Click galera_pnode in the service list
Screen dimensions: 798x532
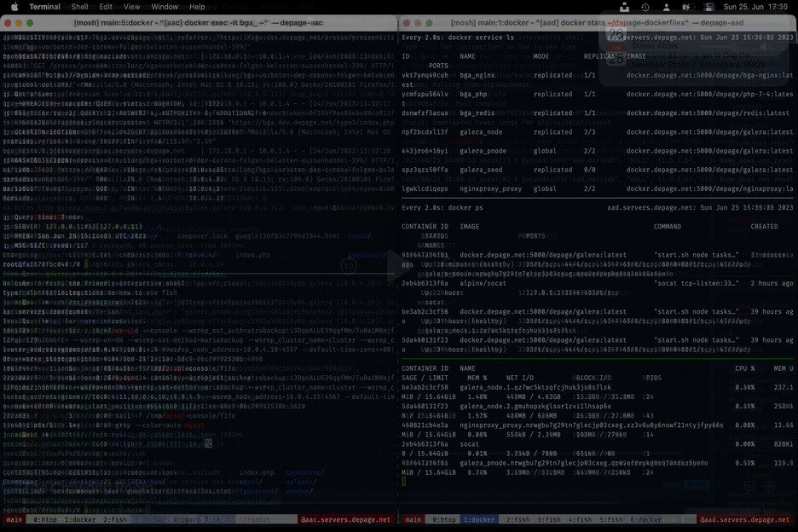pos(483,151)
